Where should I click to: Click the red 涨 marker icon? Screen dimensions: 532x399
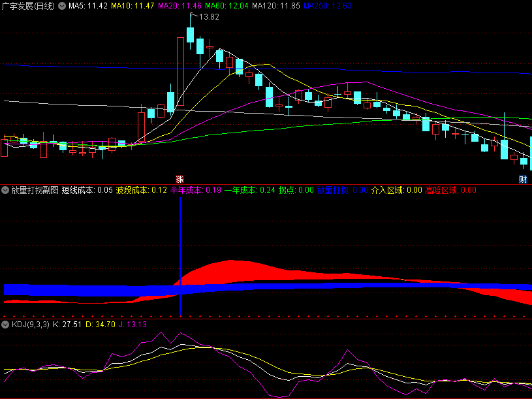(180, 179)
